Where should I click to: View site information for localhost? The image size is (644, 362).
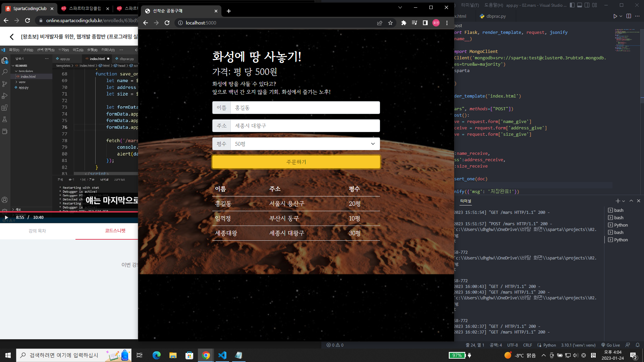tap(180, 23)
